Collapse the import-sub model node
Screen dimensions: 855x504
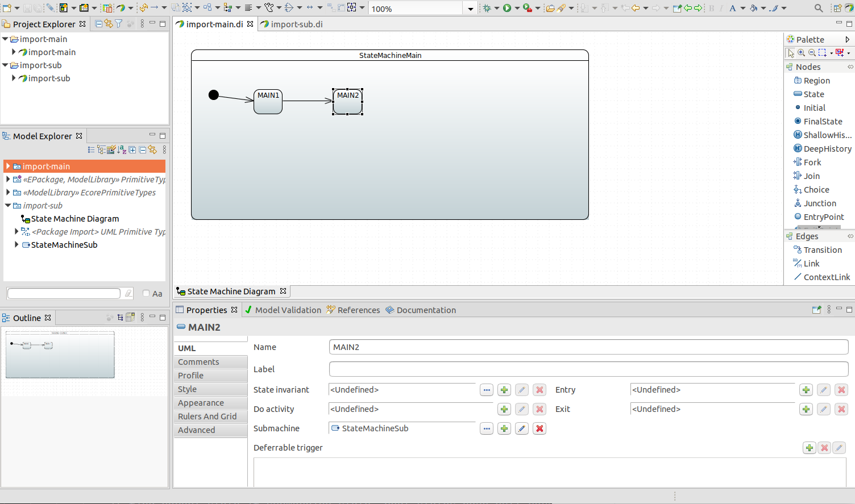[8, 206]
